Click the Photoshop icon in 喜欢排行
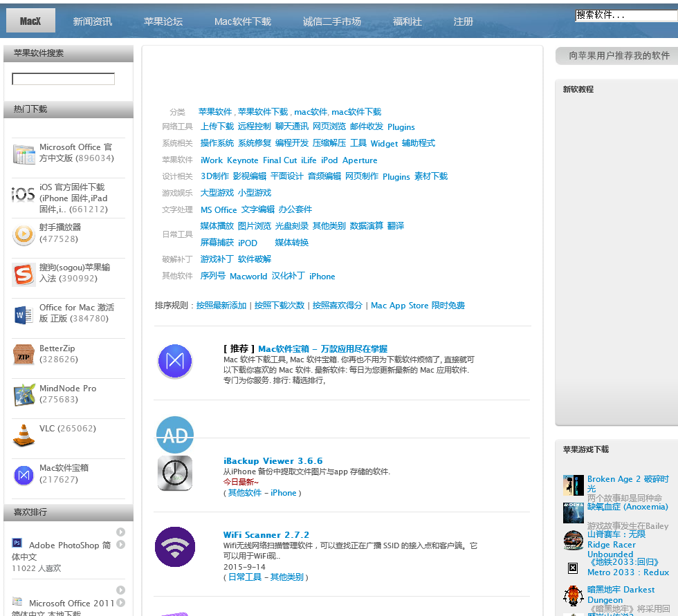Screen dimensions: 678x616 (x=17, y=543)
